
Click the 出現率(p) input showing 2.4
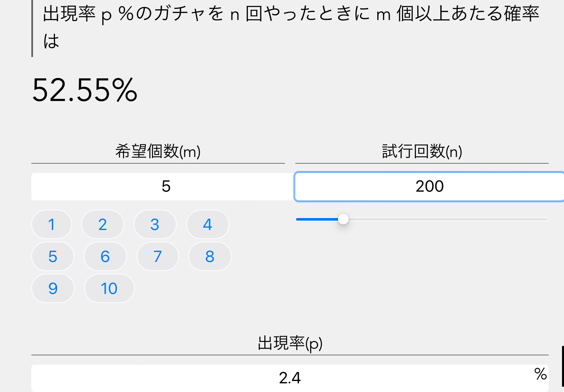click(289, 378)
